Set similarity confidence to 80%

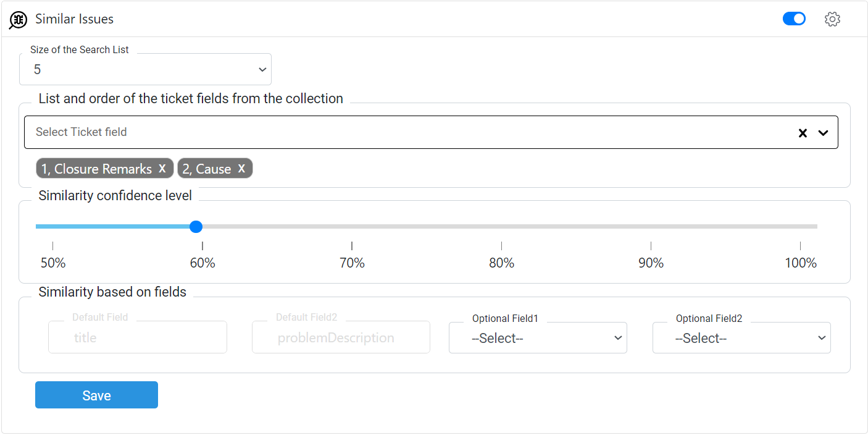click(501, 227)
